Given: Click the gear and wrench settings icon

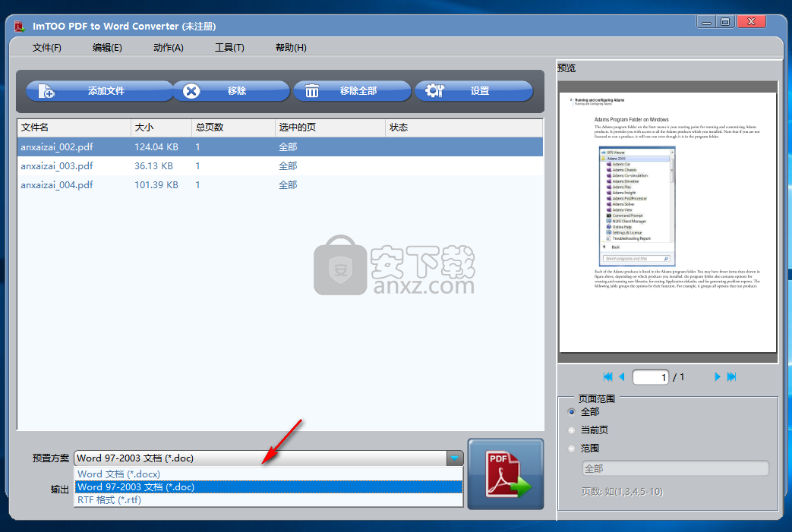Looking at the screenshot, I should (434, 91).
